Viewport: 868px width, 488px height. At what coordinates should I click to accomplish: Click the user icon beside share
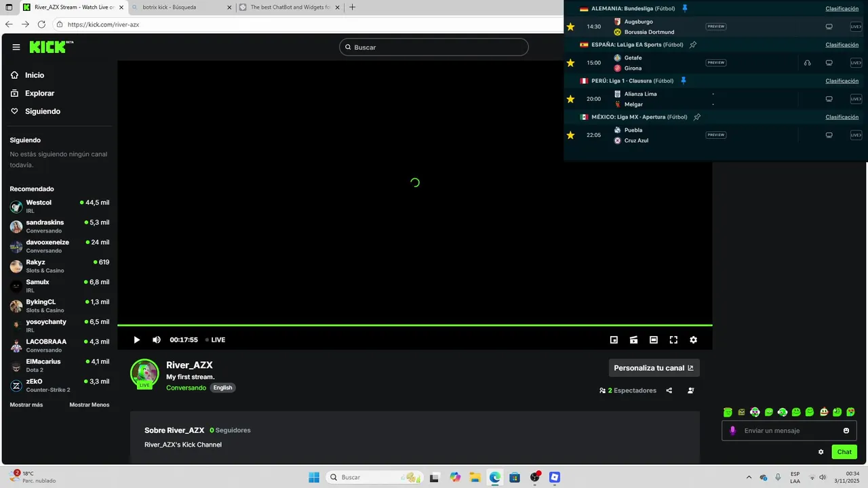coord(691,390)
